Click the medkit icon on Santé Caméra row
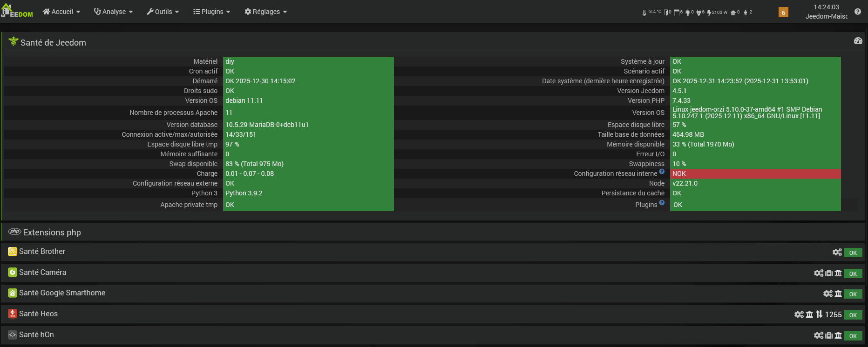The height and width of the screenshot is (347, 868). pos(829,273)
